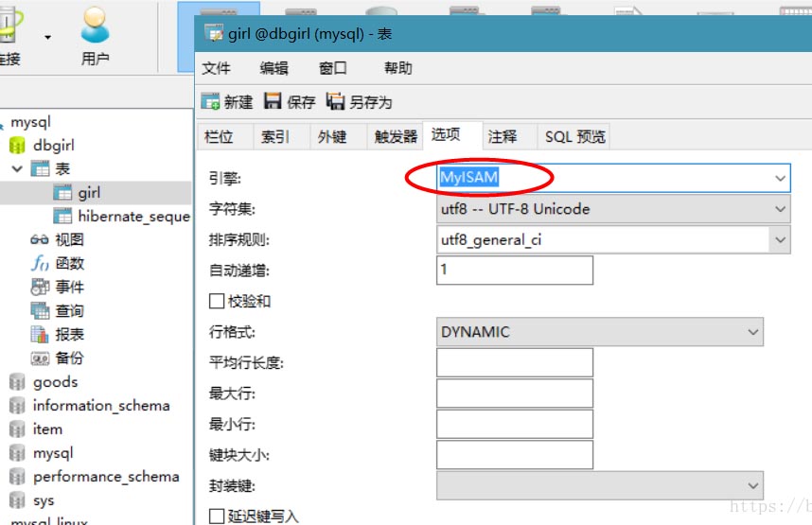Open the 文件 (File) menu
The width and height of the screenshot is (812, 525).
pyautogui.click(x=216, y=68)
